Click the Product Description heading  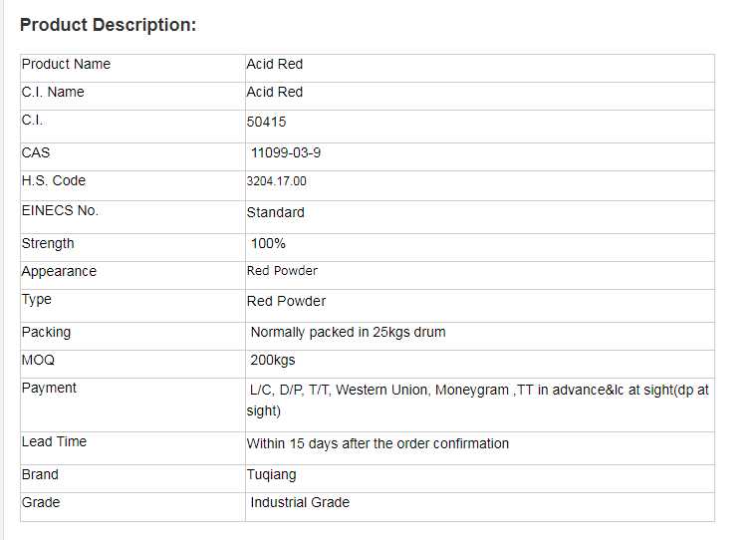click(x=108, y=25)
